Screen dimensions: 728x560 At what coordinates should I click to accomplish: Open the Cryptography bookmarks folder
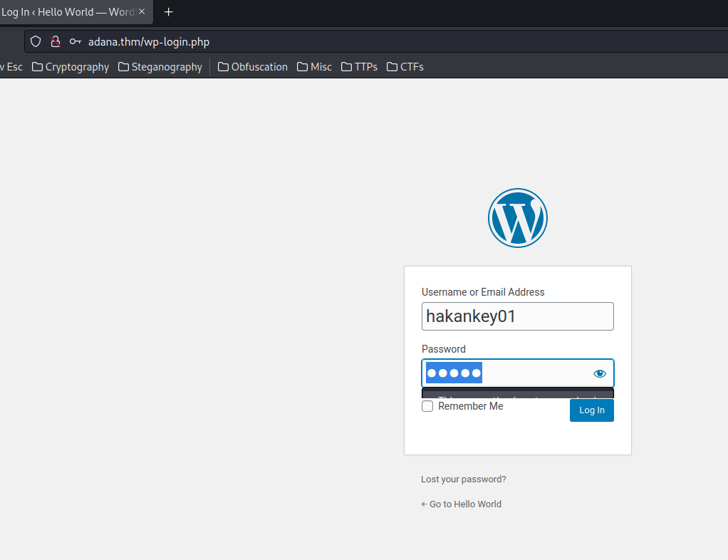[x=71, y=67]
